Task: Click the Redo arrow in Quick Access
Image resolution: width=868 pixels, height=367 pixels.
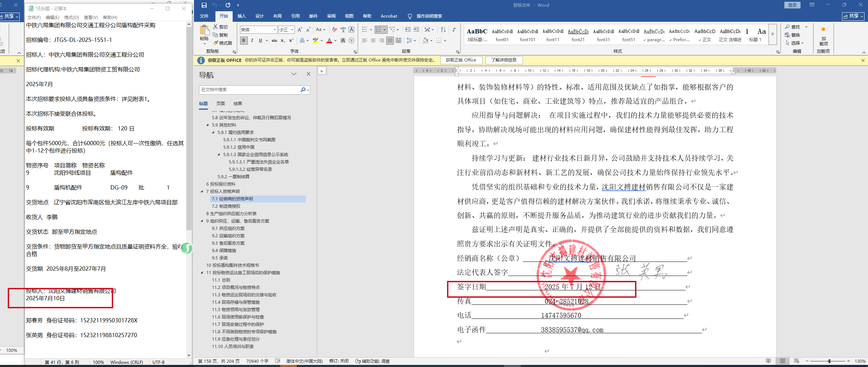Action: (x=228, y=5)
